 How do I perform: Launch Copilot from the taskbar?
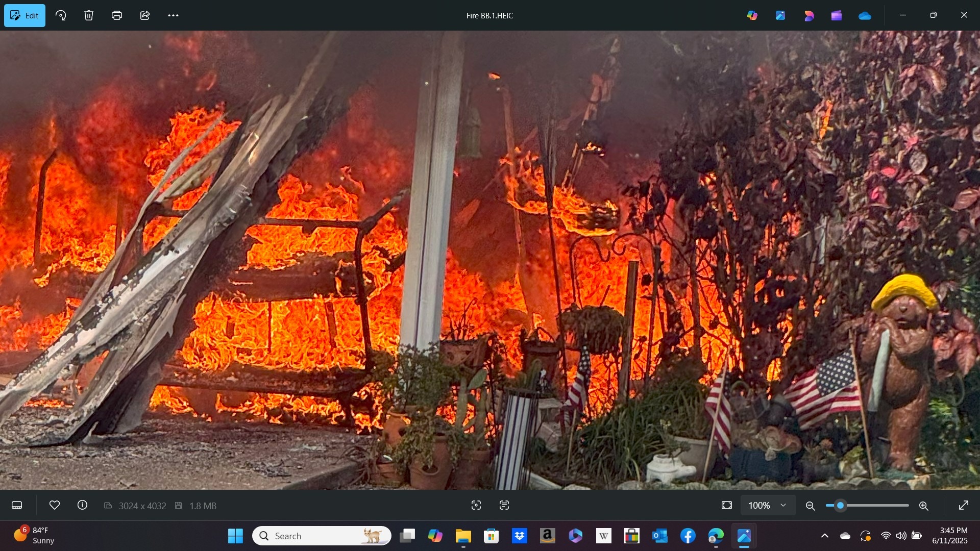click(435, 536)
